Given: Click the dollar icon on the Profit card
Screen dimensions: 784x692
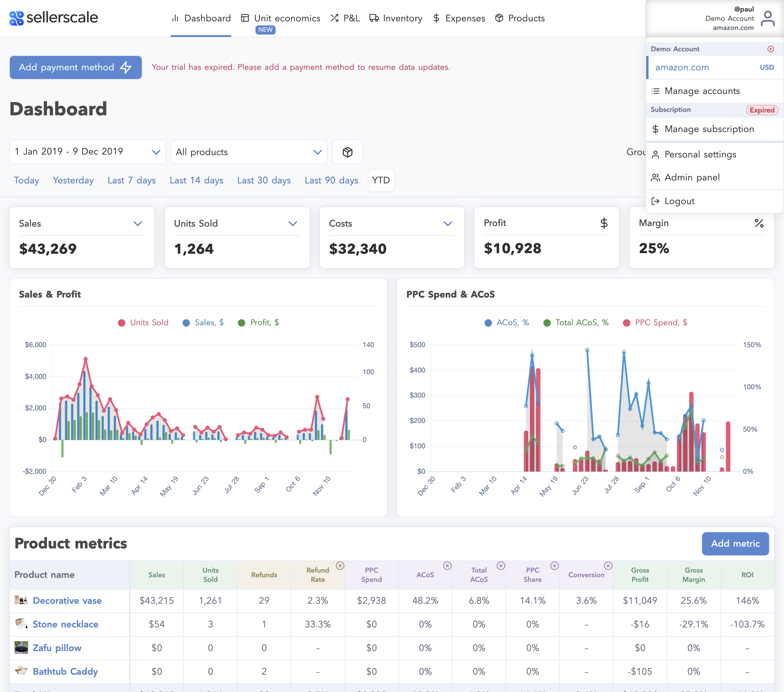Looking at the screenshot, I should pos(604,223).
